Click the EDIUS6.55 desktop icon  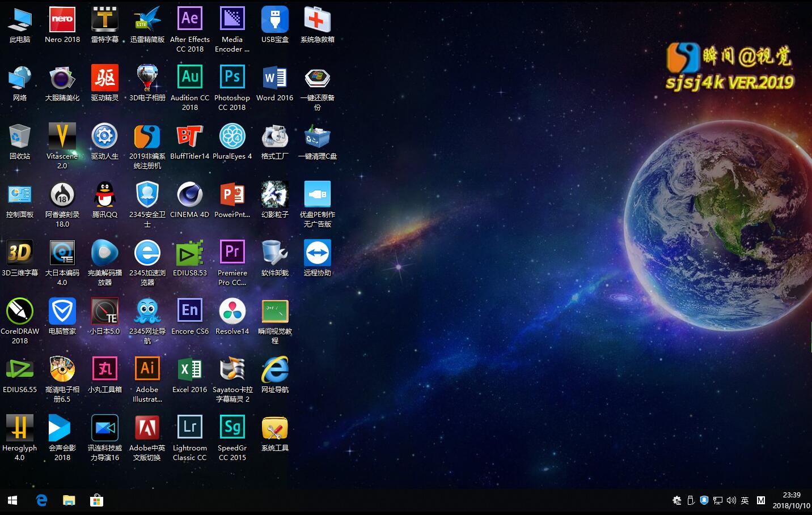tap(20, 369)
